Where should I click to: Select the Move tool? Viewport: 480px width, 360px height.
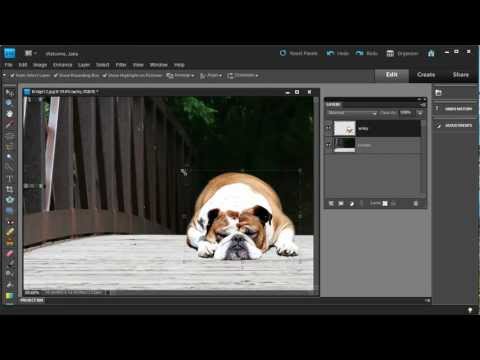(10, 93)
